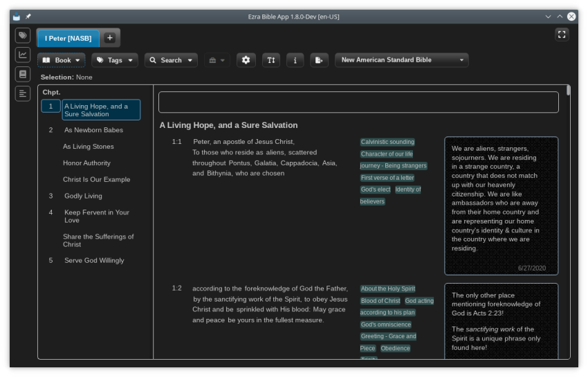This screenshot has height=377, width=588.
Task: Click the Identity of believers tag
Action: pyautogui.click(x=407, y=190)
